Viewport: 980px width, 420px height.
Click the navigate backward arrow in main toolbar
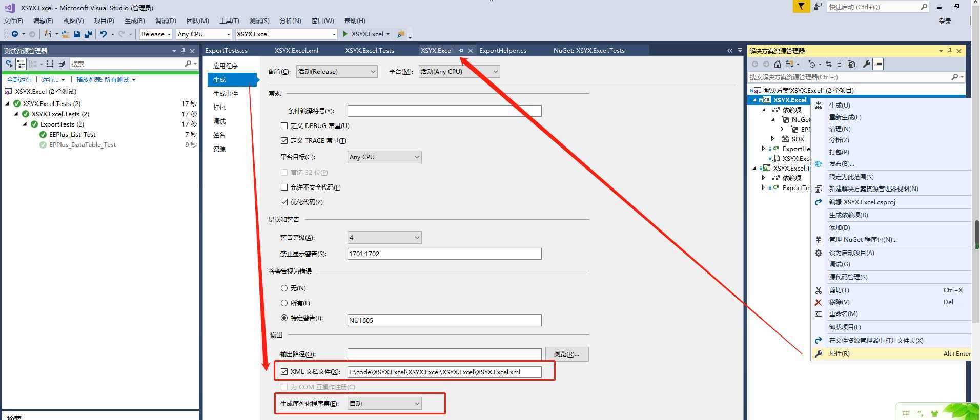[14, 34]
